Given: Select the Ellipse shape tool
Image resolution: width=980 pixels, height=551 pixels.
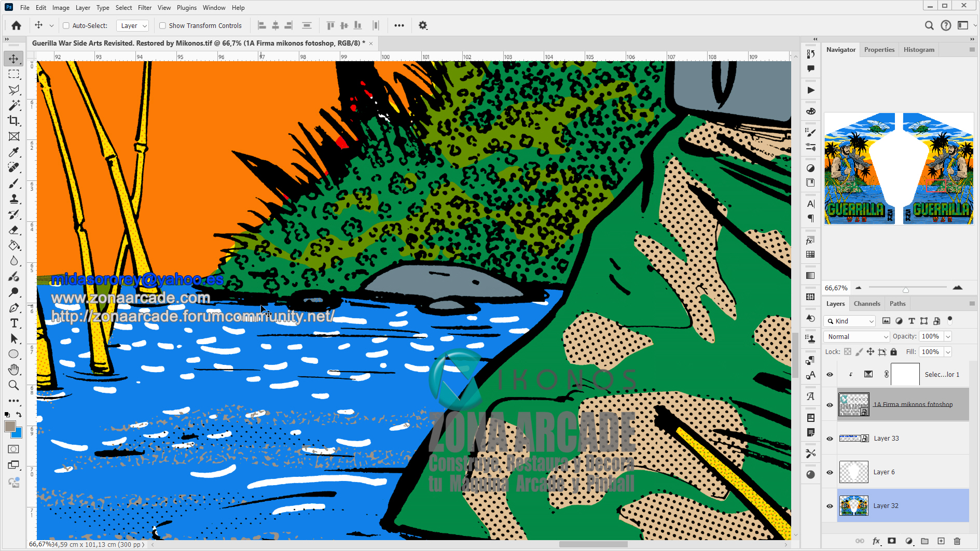Looking at the screenshot, I should click(14, 354).
